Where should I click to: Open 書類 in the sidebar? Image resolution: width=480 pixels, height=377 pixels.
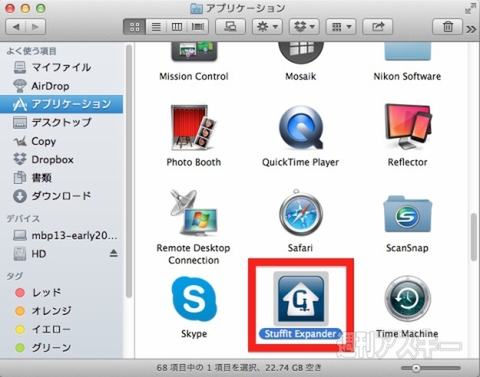[61, 178]
